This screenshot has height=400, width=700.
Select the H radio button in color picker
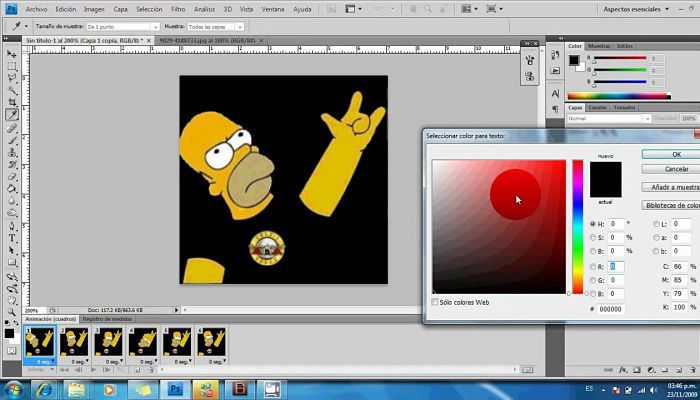[593, 224]
